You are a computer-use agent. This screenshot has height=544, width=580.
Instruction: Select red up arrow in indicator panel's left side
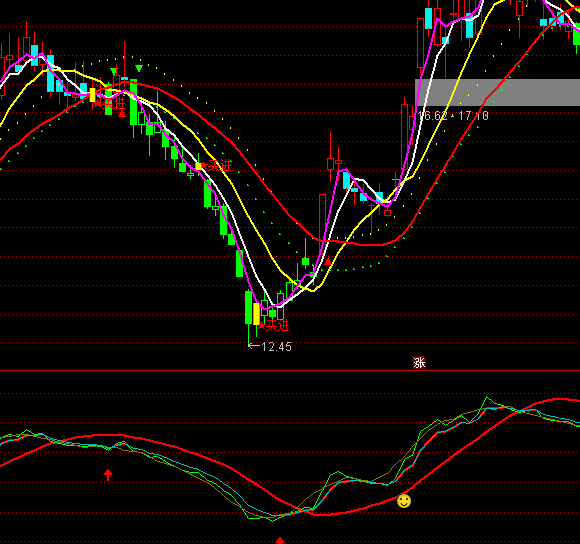pyautogui.click(x=108, y=474)
